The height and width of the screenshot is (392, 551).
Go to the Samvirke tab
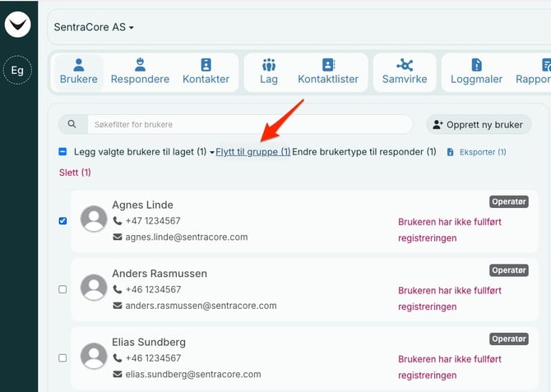405,72
